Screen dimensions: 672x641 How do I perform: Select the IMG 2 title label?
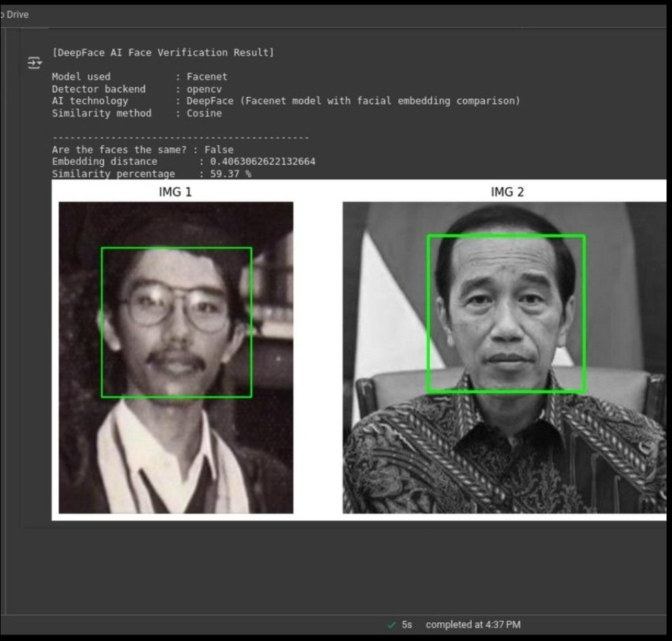coord(507,191)
